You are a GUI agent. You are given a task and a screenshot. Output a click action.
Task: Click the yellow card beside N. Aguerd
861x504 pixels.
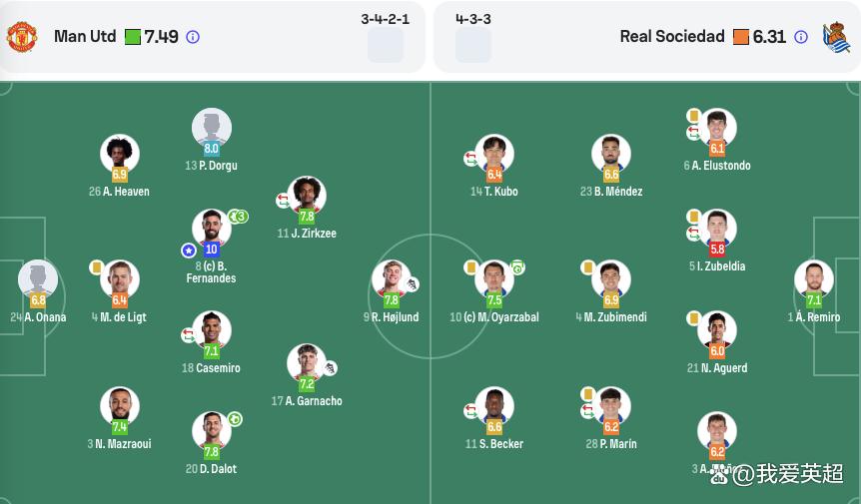pos(693,318)
